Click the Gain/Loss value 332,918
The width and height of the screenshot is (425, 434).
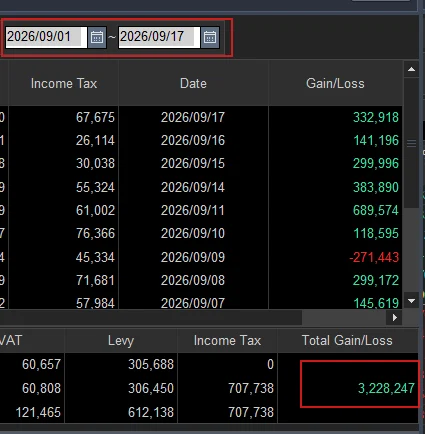376,117
